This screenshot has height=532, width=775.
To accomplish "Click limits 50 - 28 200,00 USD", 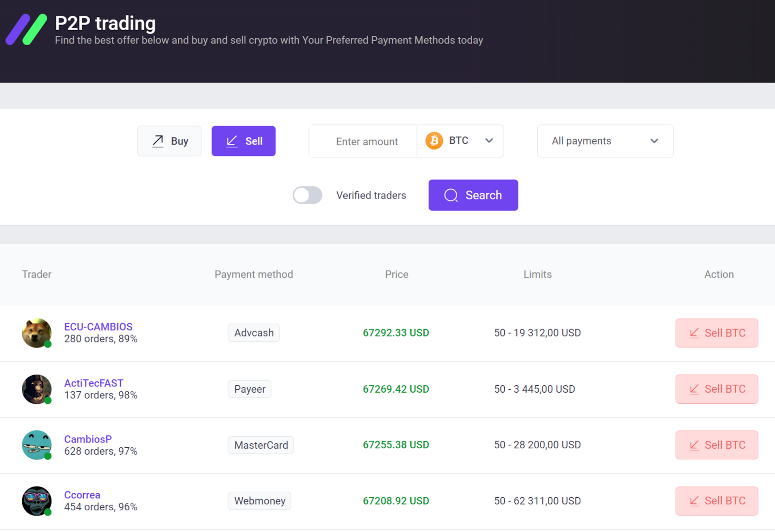I will pyautogui.click(x=538, y=445).
